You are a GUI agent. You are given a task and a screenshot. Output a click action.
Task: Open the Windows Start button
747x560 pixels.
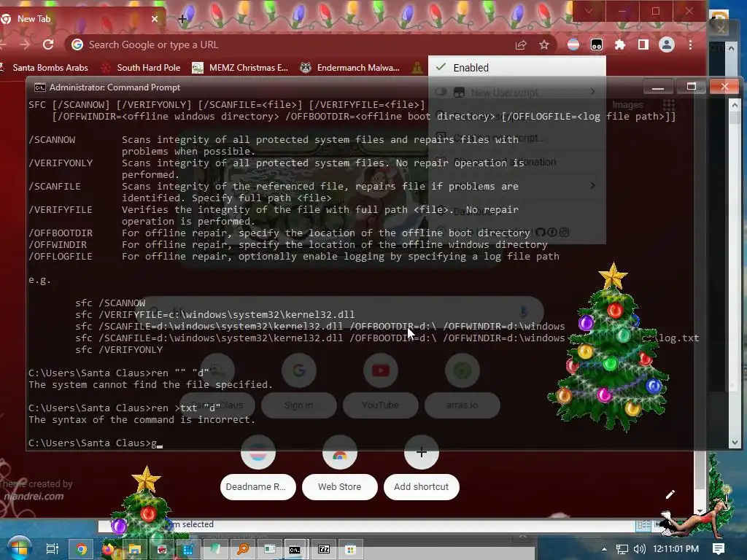coord(19,548)
